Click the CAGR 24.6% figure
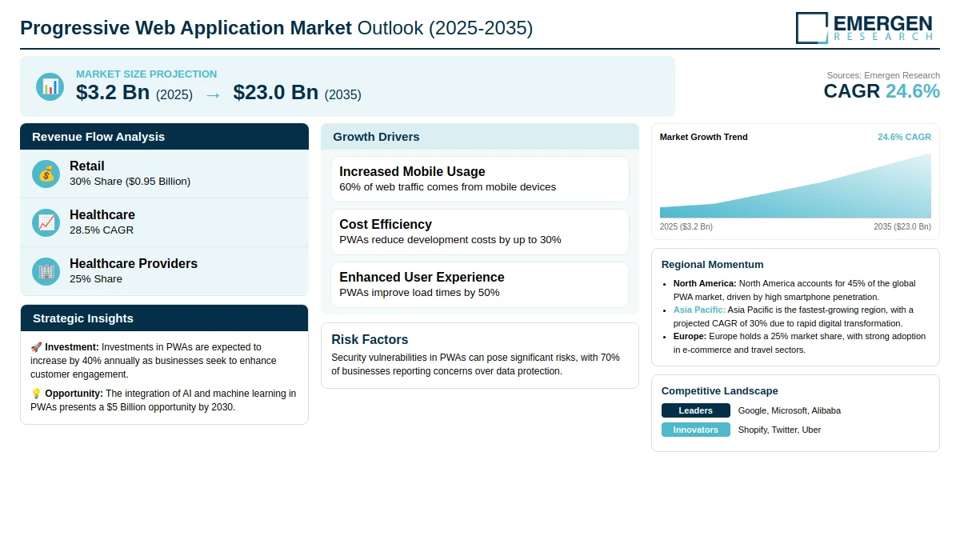960x560 pixels. click(882, 91)
